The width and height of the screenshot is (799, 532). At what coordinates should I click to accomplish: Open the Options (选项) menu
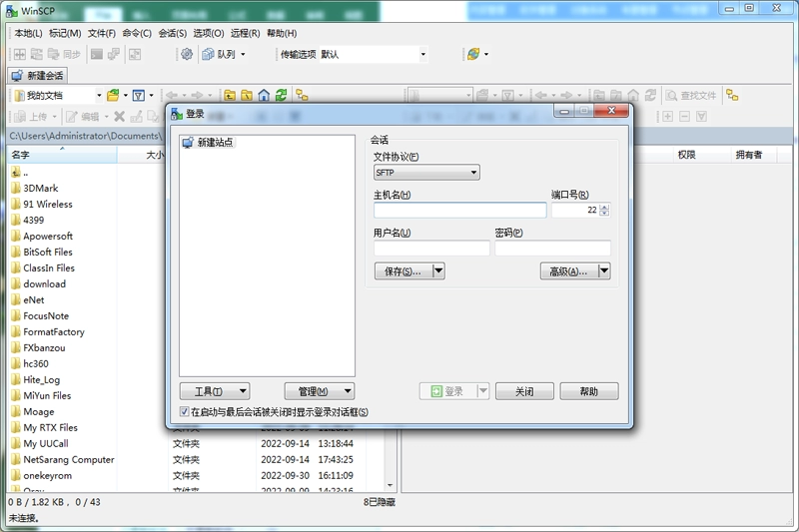click(x=209, y=33)
